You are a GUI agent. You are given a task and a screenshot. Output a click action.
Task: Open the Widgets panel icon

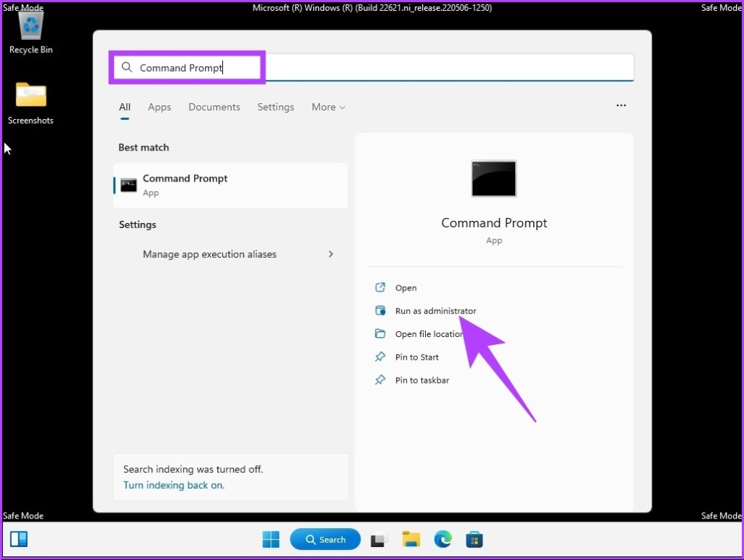pyautogui.click(x=19, y=539)
